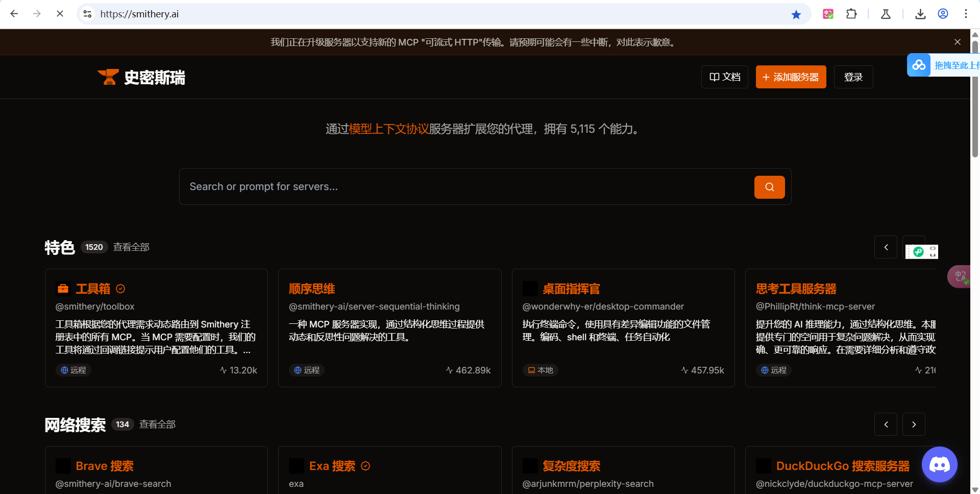Dismiss the MCP upgrade notice banner

click(958, 42)
